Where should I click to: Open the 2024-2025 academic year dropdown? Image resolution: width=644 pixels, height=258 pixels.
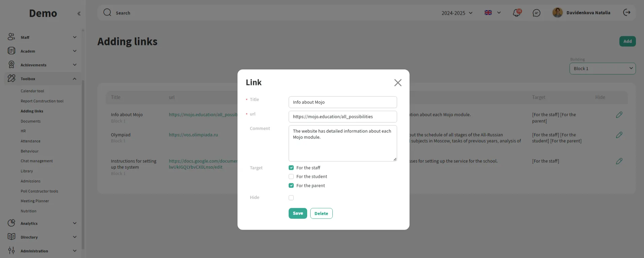[457, 13]
